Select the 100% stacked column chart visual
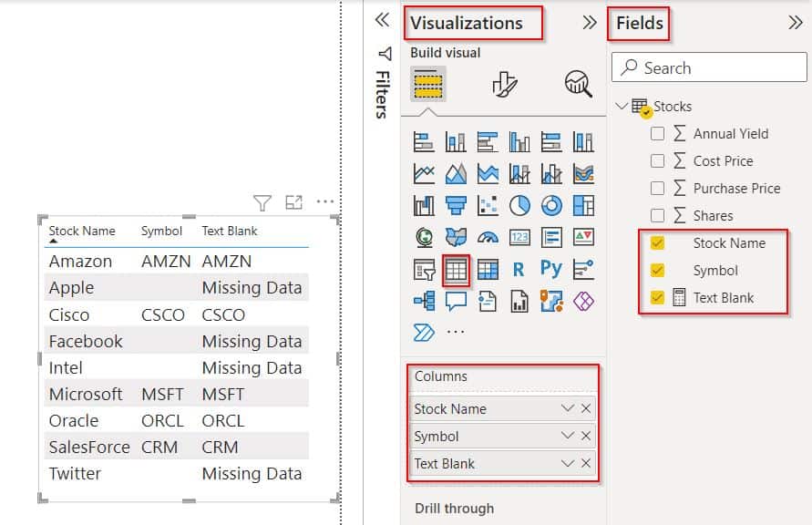This screenshot has height=525, width=812. [583, 141]
